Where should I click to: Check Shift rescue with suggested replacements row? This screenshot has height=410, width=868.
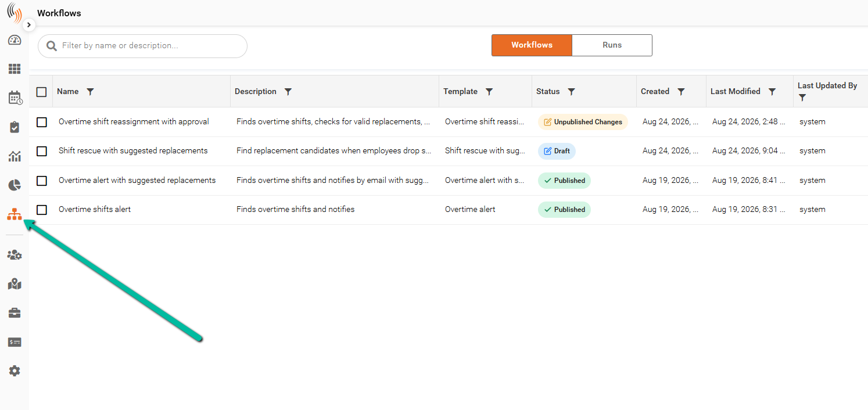(41, 151)
